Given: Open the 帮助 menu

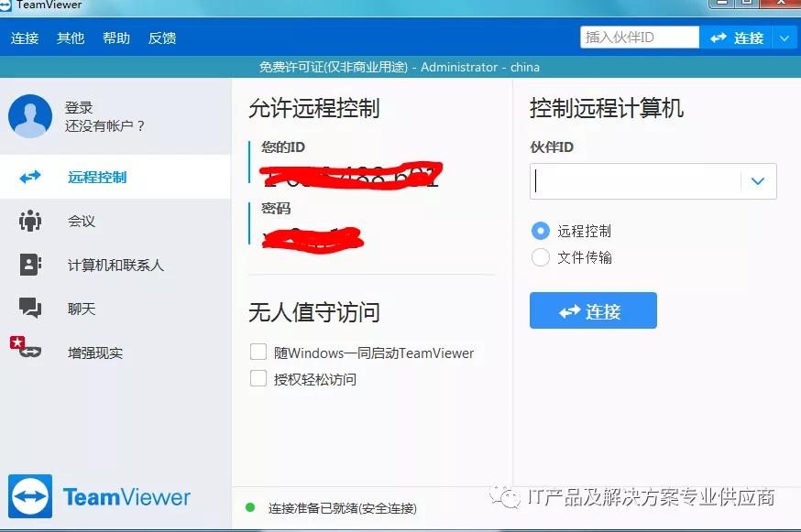Looking at the screenshot, I should (x=115, y=38).
